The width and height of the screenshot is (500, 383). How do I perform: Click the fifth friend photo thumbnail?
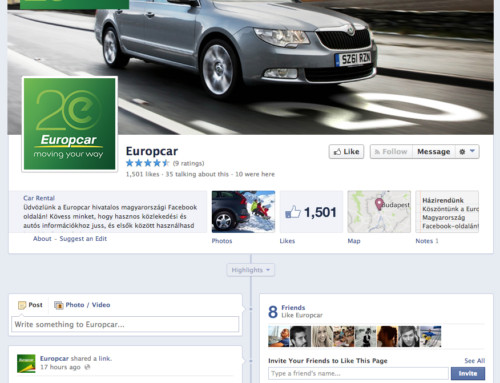(x=365, y=337)
